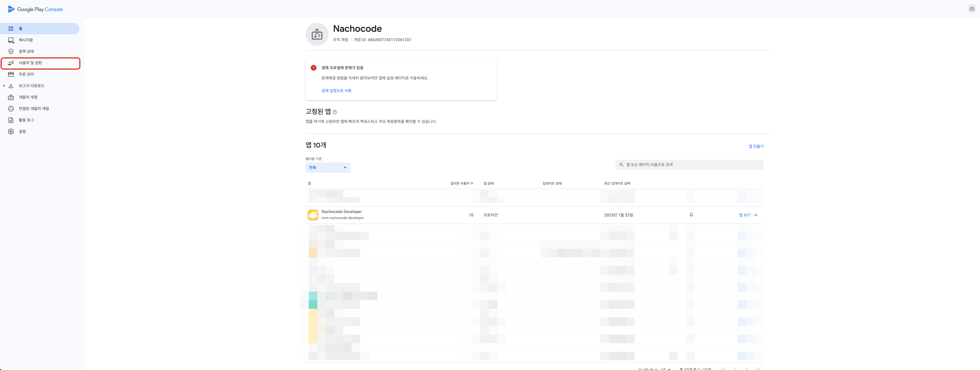Viewport: 980px width, 370px height.
Task: Click the 앱 10개 section heading
Action: click(x=316, y=145)
